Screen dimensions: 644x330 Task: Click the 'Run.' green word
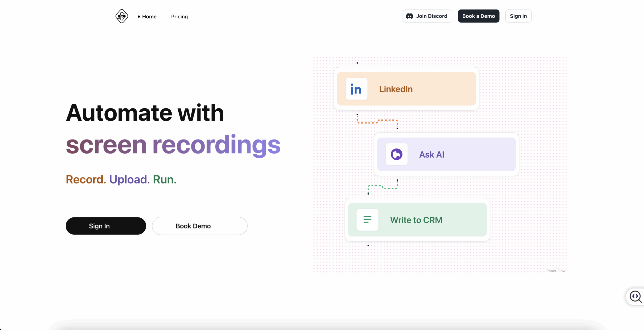[165, 179]
